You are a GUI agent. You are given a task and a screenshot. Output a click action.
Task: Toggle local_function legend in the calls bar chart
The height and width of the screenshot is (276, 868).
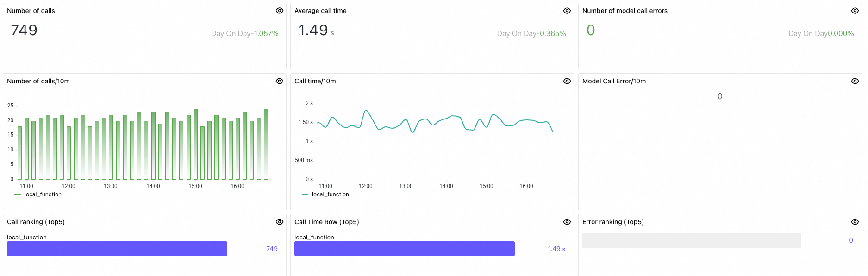pos(43,194)
